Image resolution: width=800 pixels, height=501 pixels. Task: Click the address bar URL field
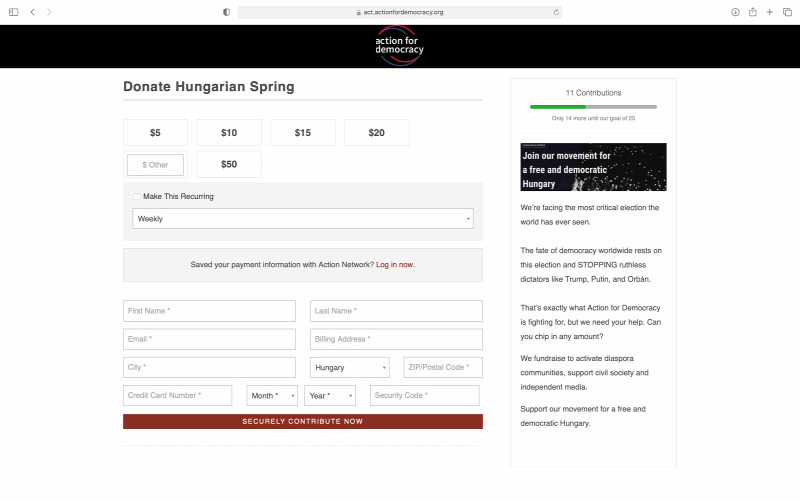pos(399,12)
